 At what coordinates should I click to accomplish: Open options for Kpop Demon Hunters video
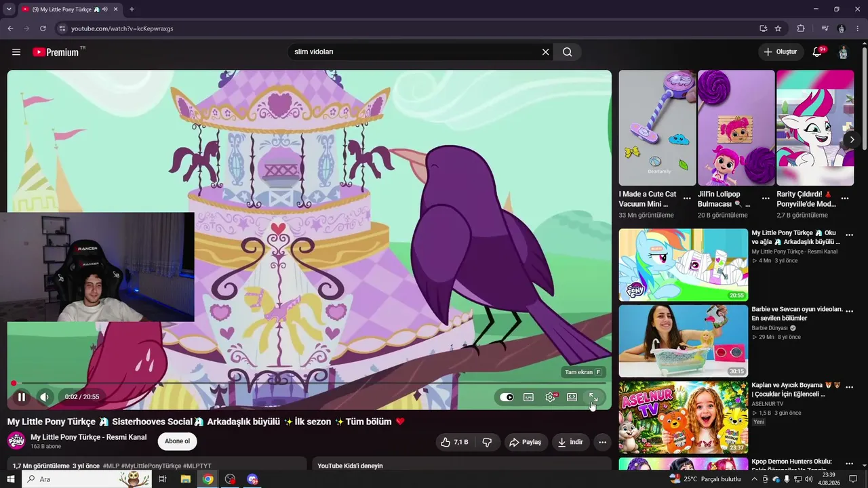849,463
